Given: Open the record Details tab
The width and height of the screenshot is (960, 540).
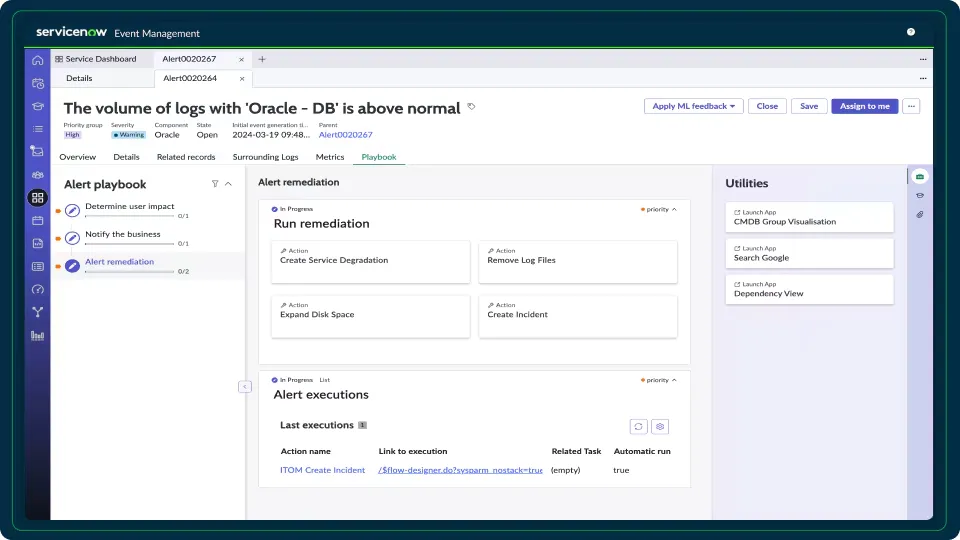Looking at the screenshot, I should coord(126,157).
